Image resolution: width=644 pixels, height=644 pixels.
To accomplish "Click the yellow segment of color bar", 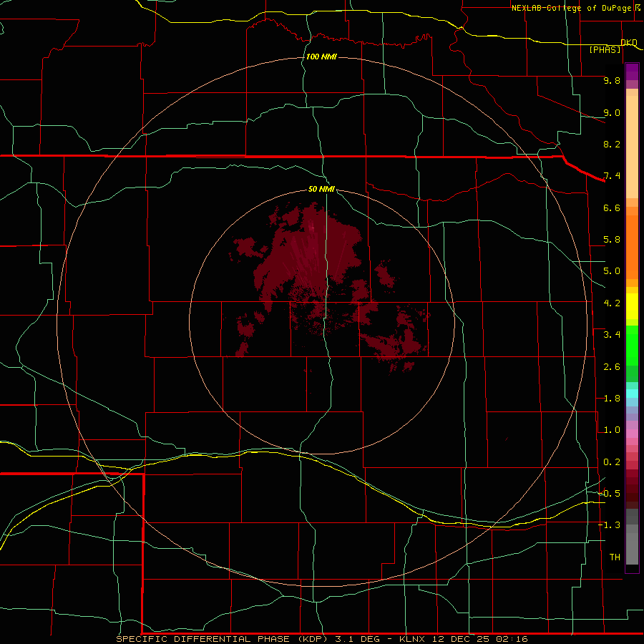I will point(632,306).
